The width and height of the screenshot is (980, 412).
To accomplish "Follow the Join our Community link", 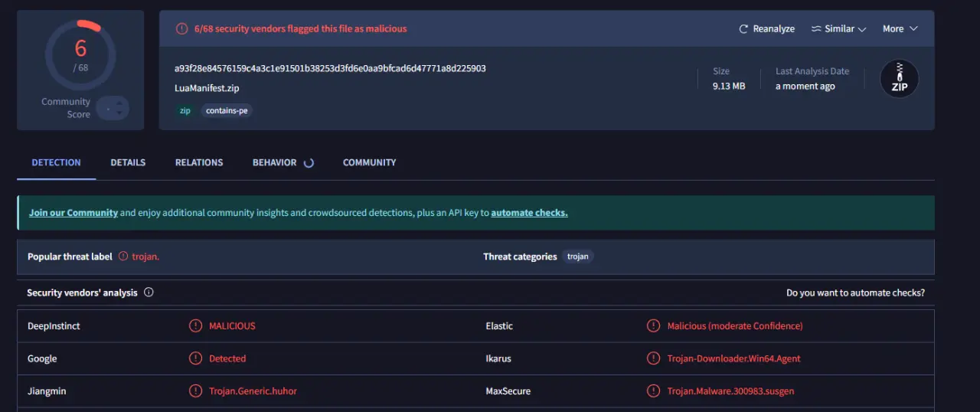I will point(73,213).
